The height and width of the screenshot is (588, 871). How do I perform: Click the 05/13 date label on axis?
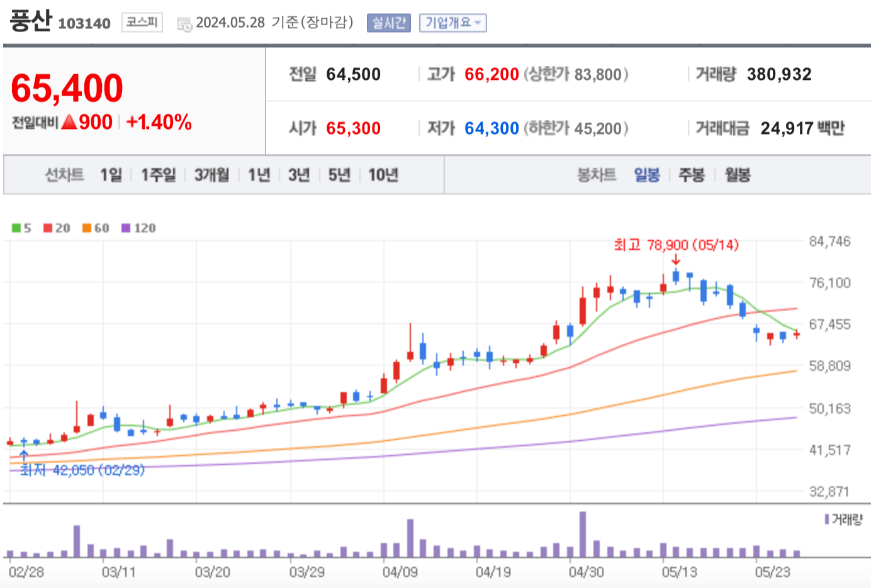tap(679, 572)
